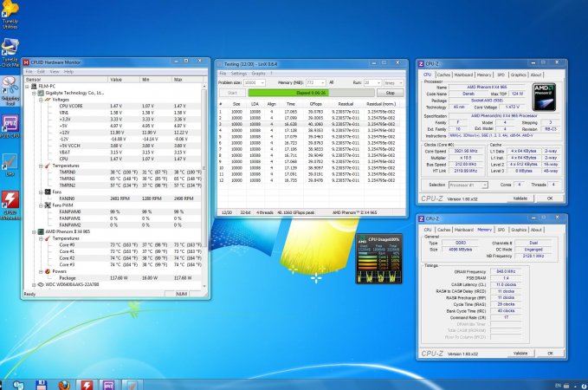
Task: Click the red H icon in HWMonitor title bar
Action: 26,62
